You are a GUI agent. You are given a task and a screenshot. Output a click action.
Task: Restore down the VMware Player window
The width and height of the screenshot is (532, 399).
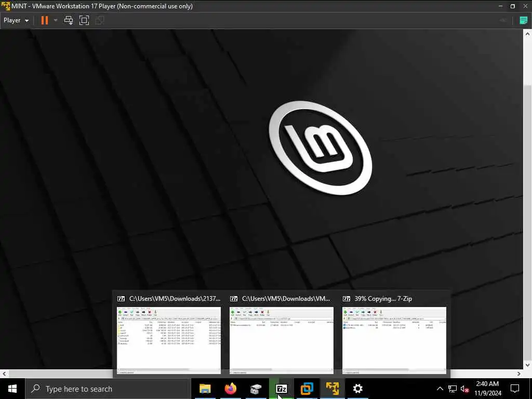pyautogui.click(x=513, y=6)
